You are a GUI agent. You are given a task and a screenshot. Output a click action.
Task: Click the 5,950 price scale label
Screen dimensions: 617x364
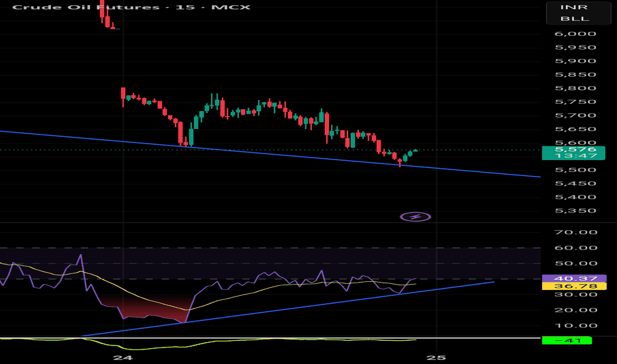click(x=575, y=48)
